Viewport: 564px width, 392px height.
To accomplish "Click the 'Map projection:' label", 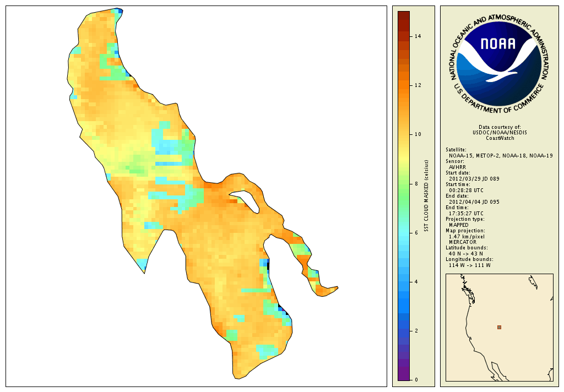I will click(465, 231).
